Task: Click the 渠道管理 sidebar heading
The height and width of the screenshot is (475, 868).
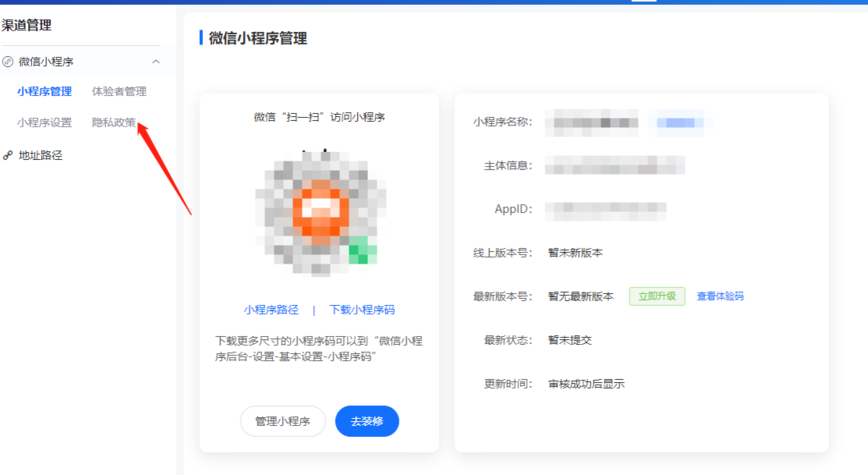Action: tap(27, 25)
